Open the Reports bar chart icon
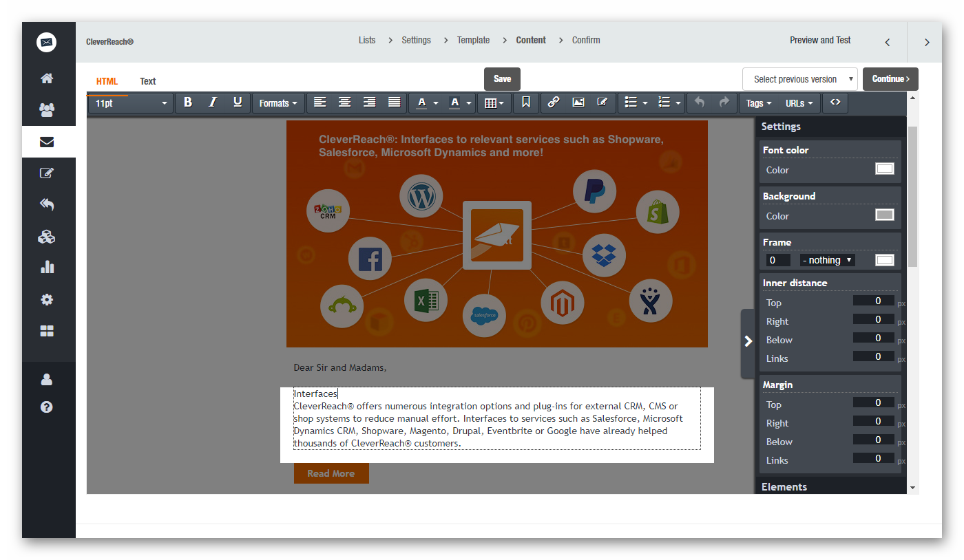 pos(47,267)
